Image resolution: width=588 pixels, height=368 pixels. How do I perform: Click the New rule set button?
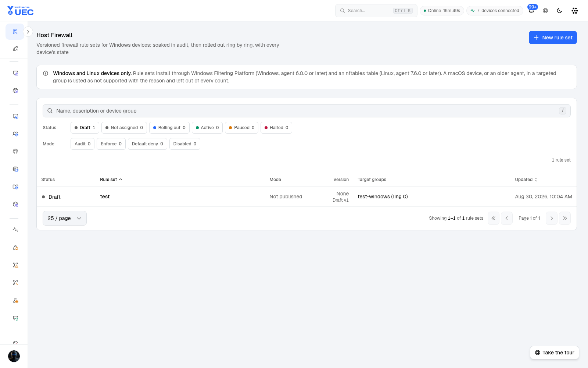click(x=553, y=38)
